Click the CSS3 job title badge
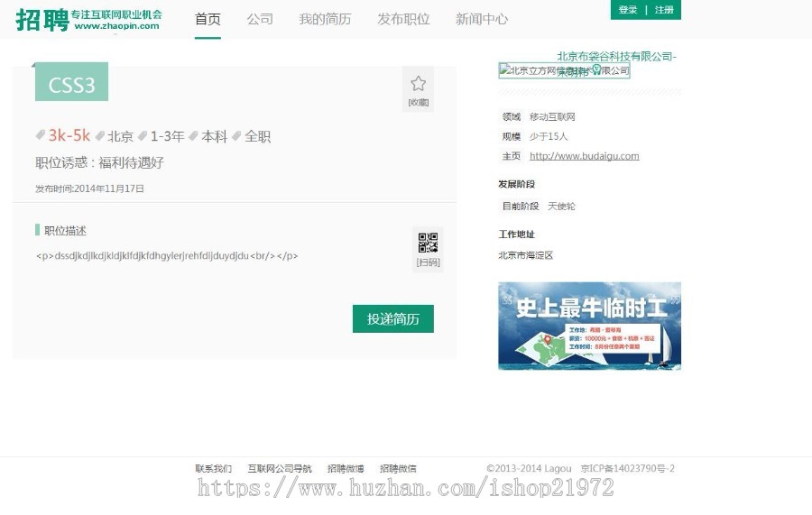This screenshot has height=515, width=812. pyautogui.click(x=71, y=82)
